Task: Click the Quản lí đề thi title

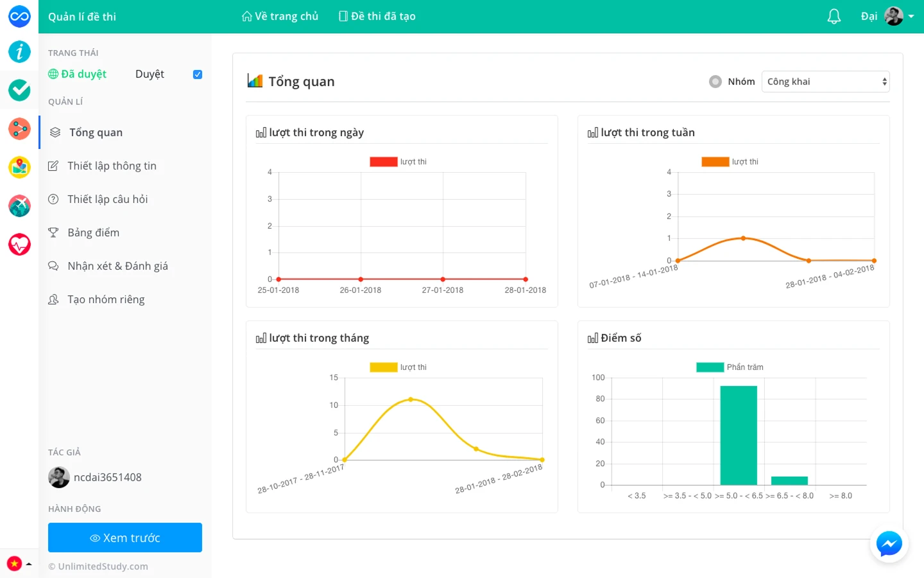Action: pyautogui.click(x=82, y=17)
